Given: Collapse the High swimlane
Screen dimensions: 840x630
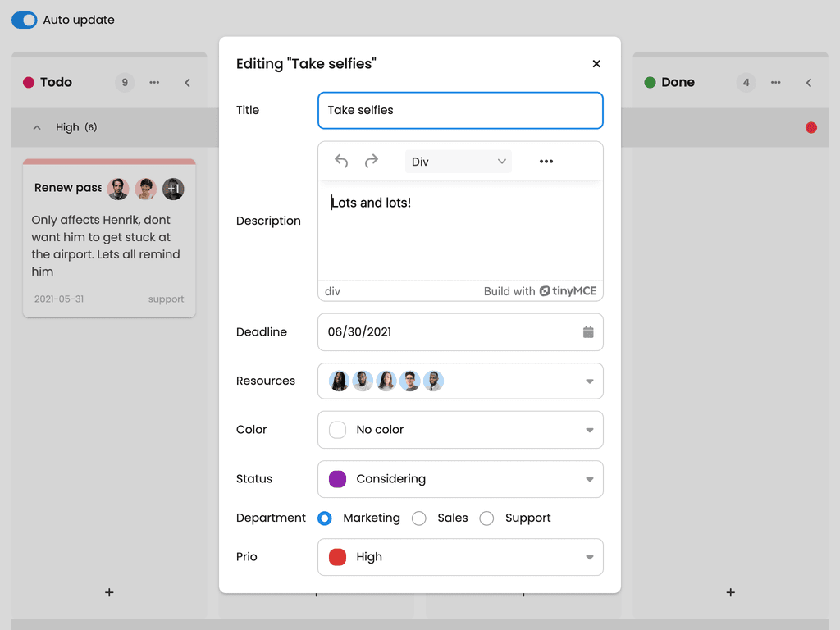Looking at the screenshot, I should tap(36, 127).
